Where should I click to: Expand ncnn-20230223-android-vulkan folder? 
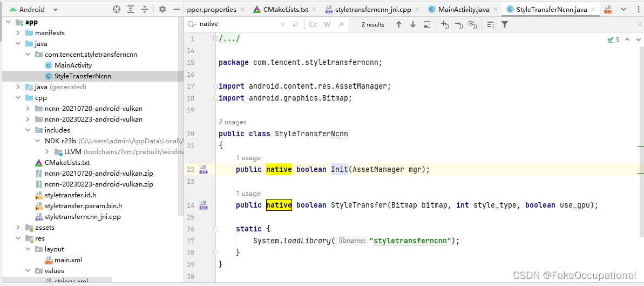[28, 119]
